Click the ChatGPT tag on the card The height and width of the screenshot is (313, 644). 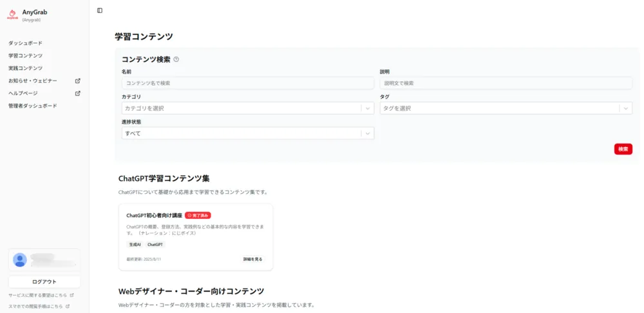pos(155,244)
